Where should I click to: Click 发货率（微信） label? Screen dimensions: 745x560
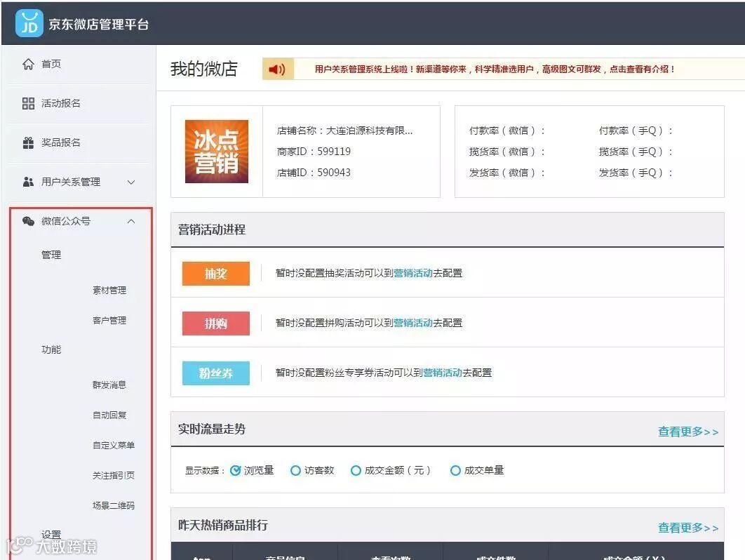(x=507, y=173)
